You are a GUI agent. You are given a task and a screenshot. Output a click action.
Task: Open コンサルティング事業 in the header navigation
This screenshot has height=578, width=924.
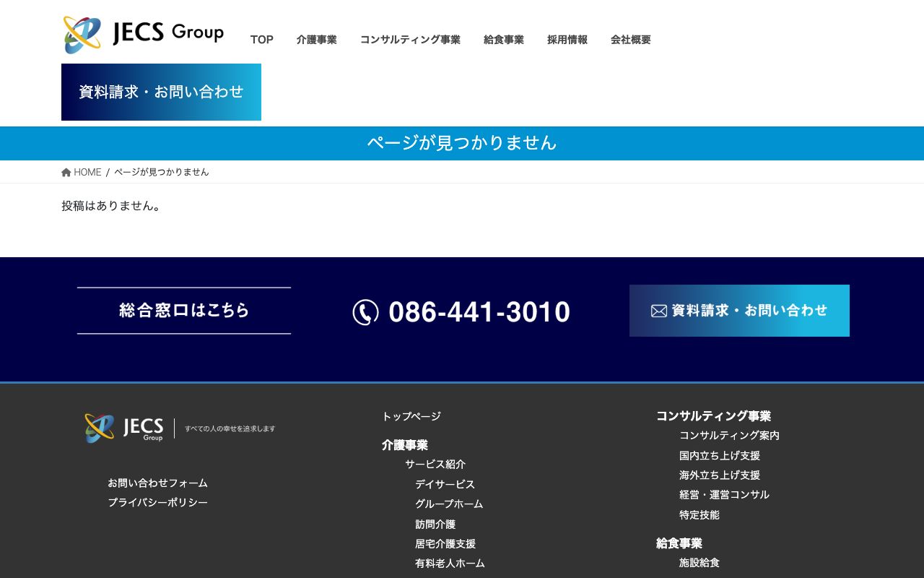[410, 40]
